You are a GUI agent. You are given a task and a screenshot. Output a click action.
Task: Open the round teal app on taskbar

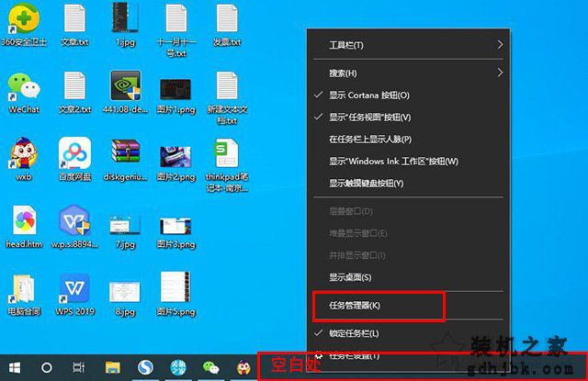click(178, 367)
